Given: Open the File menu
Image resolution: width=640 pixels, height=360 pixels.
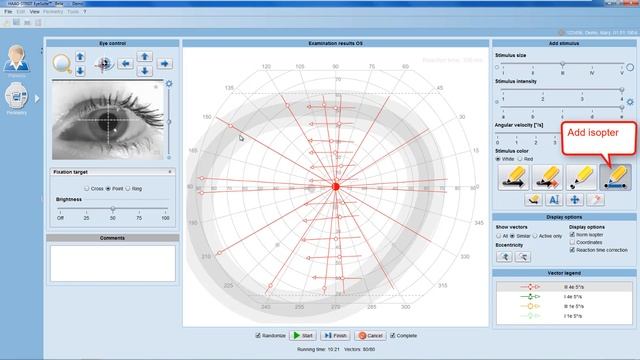Looking at the screenshot, I should pos(8,12).
